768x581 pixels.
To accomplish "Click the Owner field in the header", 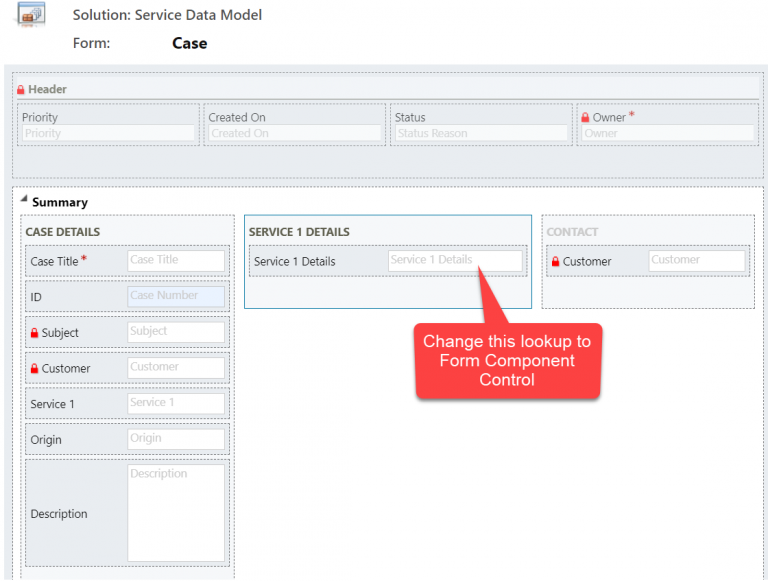I will point(667,133).
